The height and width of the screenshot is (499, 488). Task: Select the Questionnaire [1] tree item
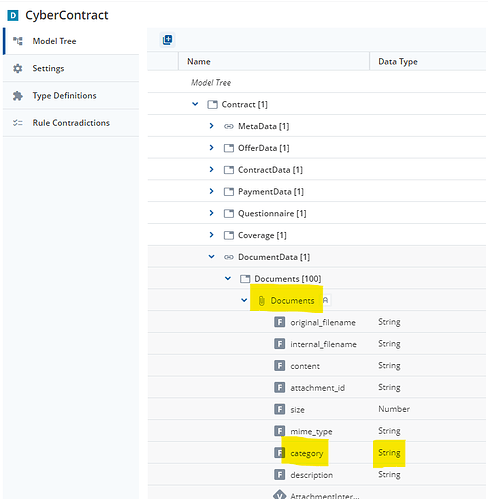tap(272, 213)
